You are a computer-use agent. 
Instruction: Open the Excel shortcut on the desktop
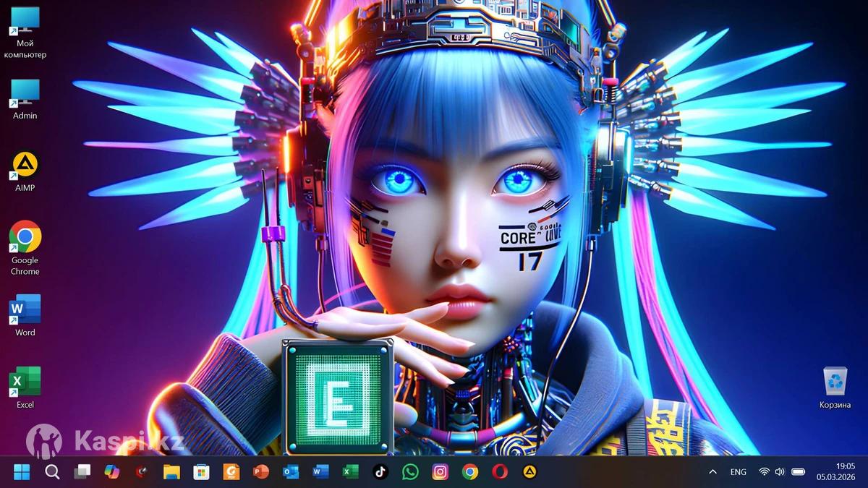click(25, 382)
